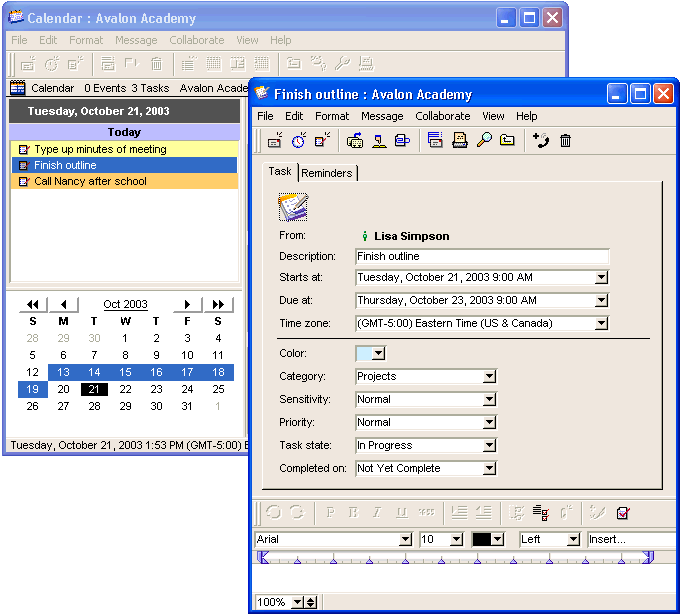Click the phone with plus icon
This screenshot has width=680, height=615.
pyautogui.click(x=541, y=141)
